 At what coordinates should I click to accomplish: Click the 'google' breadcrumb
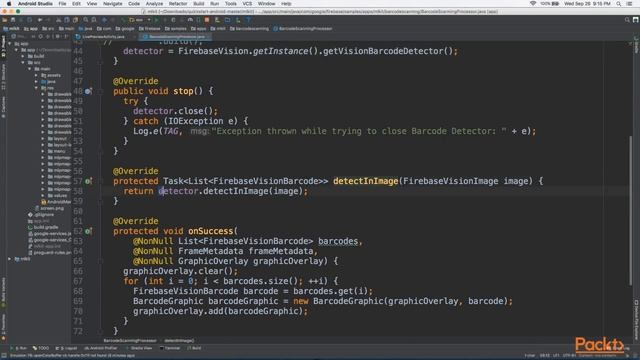[x=125, y=29]
